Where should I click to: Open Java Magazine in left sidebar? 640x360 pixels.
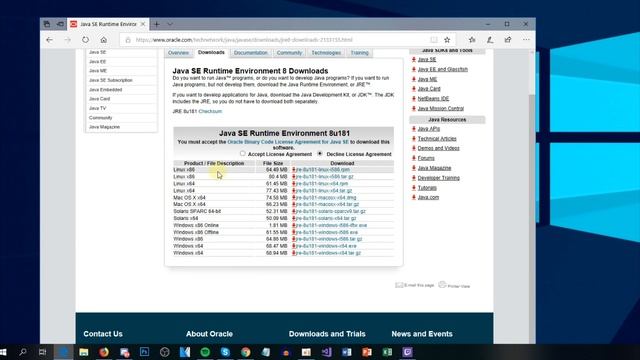104,127
